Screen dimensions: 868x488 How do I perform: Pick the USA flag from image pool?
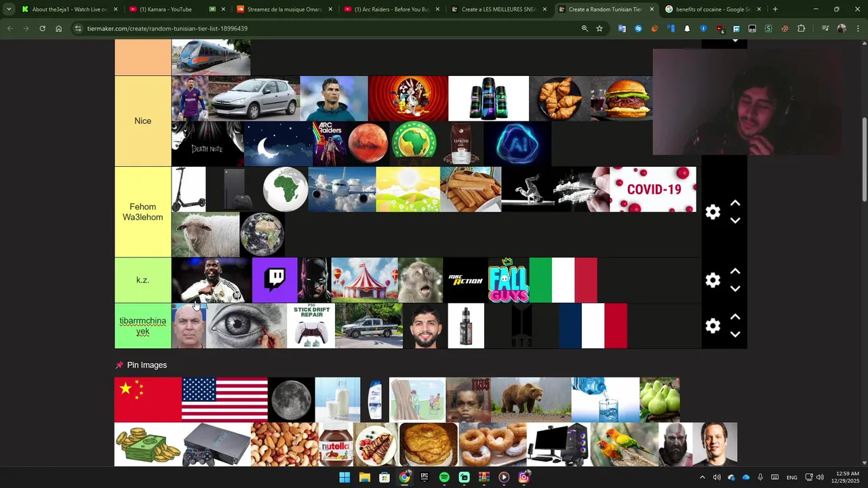pos(224,400)
